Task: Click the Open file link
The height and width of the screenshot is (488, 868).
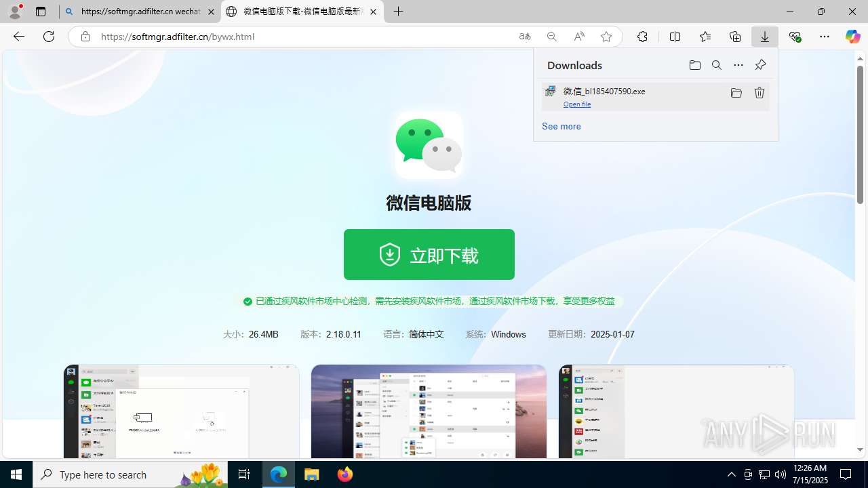Action: (x=577, y=104)
